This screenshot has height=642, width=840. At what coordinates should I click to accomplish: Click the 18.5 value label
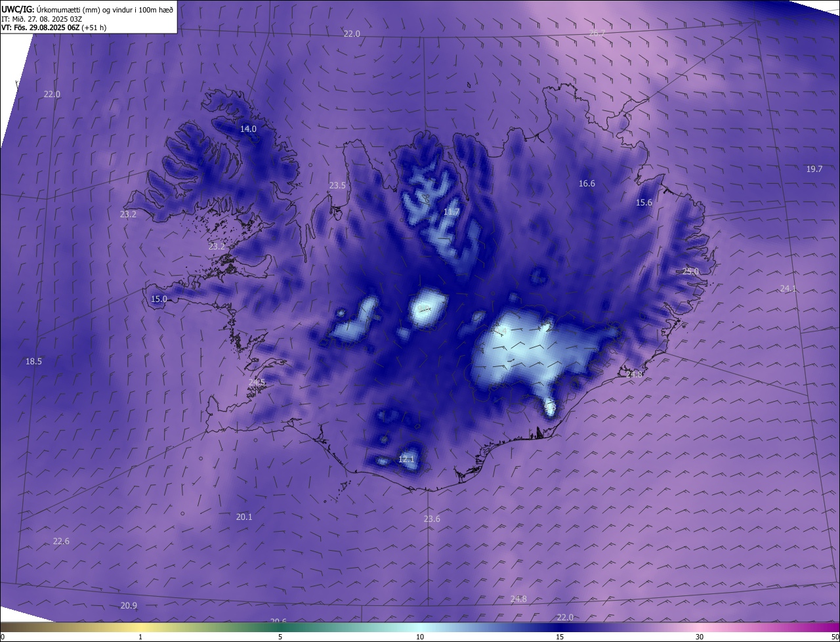tap(33, 361)
